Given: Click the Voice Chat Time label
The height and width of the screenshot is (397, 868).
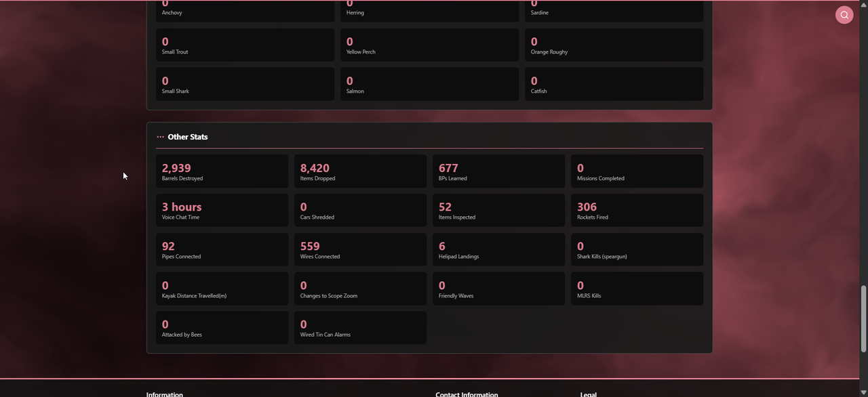Looking at the screenshot, I should pos(180,217).
